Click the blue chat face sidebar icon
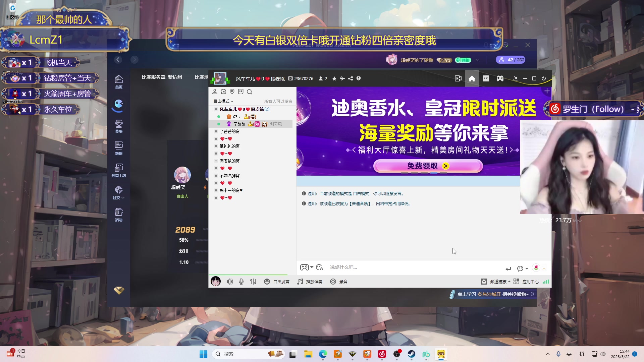The image size is (644, 362). [x=118, y=105]
